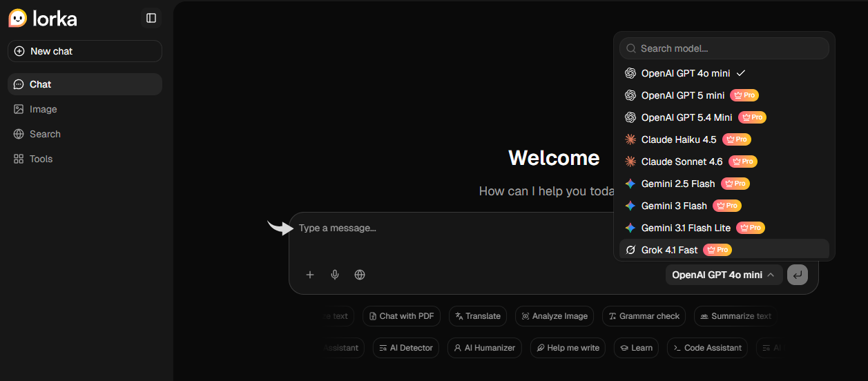
Task: Choose Grok 4.1 Fast model
Action: tap(724, 250)
